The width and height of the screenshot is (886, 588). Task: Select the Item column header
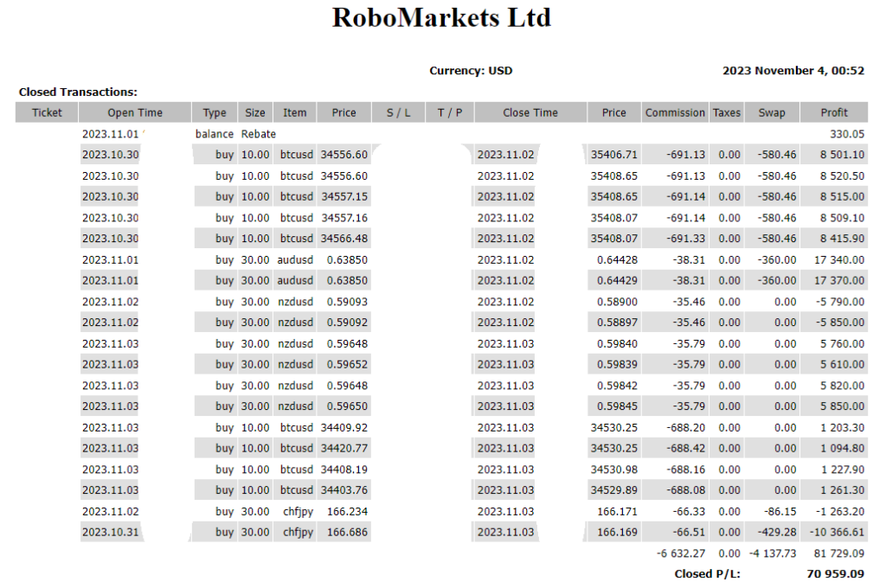294,112
